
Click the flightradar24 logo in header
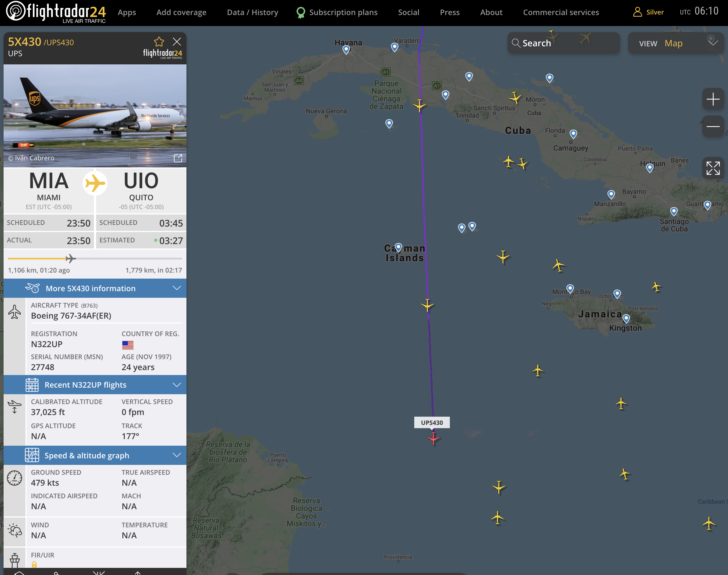[x=56, y=12]
